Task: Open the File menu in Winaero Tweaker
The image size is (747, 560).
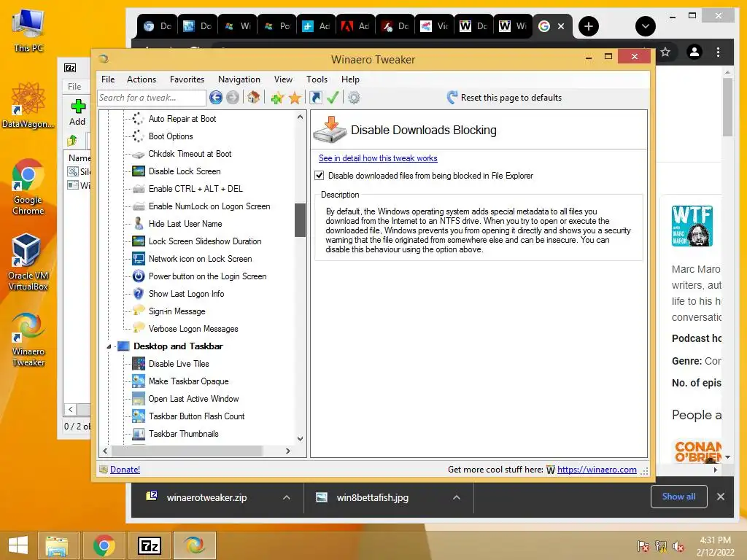Action: (108, 79)
